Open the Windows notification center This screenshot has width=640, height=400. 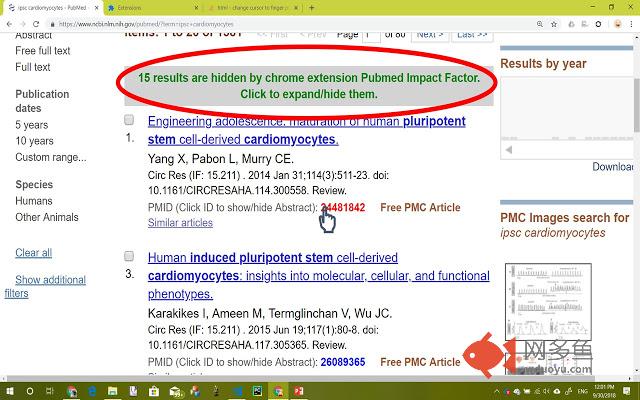[627, 391]
